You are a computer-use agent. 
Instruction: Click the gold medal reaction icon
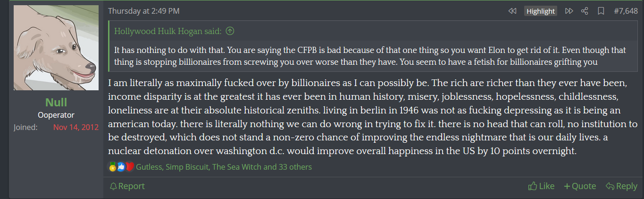tap(113, 167)
